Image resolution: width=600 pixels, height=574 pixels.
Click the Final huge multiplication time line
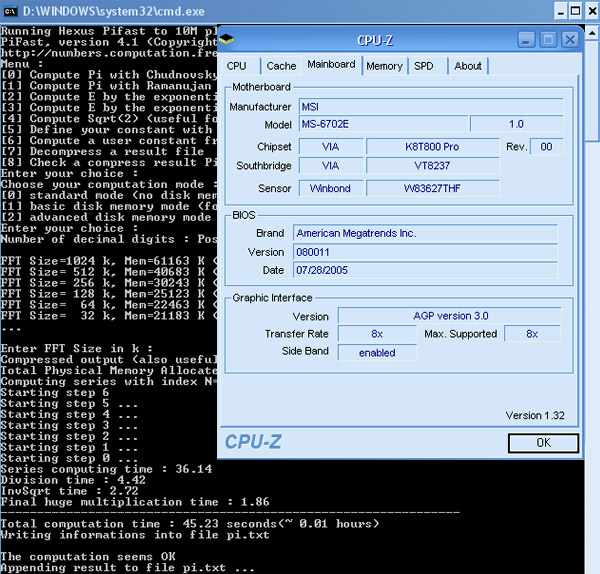click(x=135, y=502)
